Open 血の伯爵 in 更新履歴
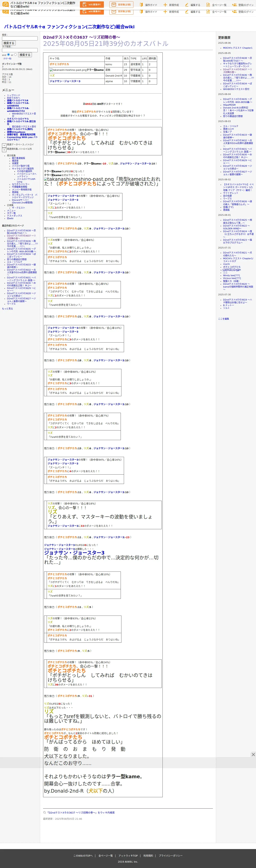This screenshot has height=868, width=256. (x=227, y=196)
